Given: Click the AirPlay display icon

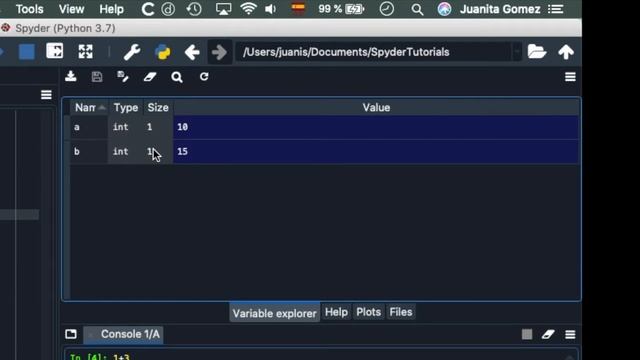Looking at the screenshot, I should click(x=223, y=9).
